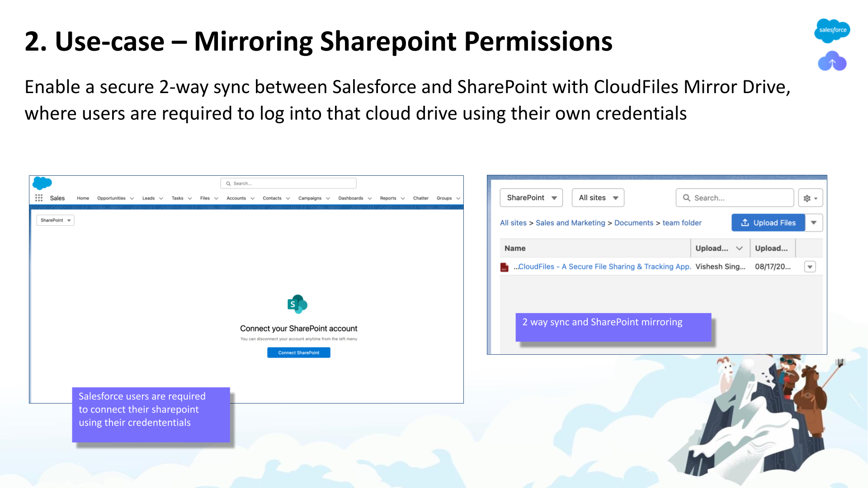868x488 pixels.
Task: Click the search magnifier in SharePoint panel
Action: coord(687,198)
